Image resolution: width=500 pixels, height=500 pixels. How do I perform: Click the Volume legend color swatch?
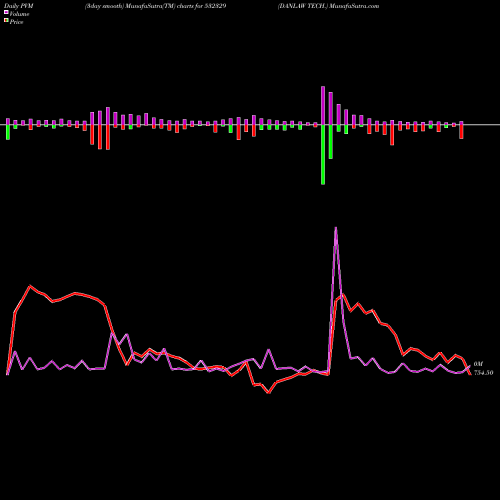(6, 12)
